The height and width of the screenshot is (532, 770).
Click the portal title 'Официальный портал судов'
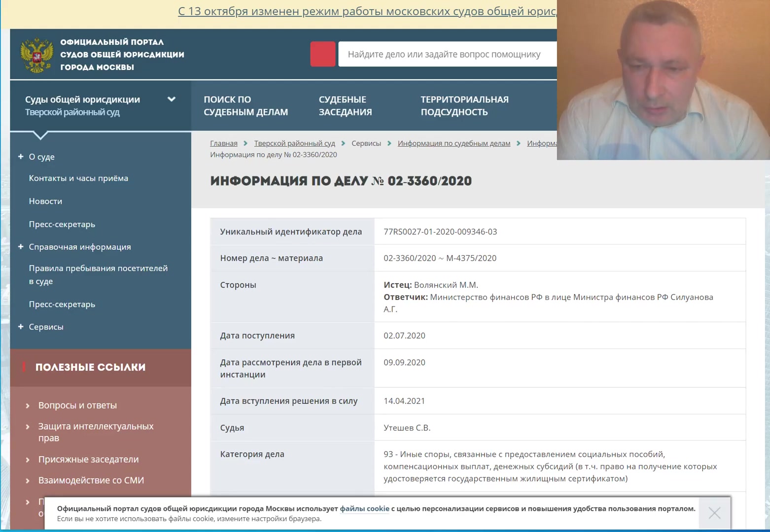(122, 55)
